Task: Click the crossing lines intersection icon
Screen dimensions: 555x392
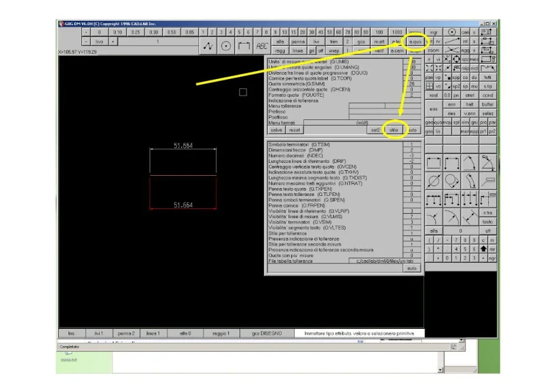Action: pyautogui.click(x=451, y=50)
